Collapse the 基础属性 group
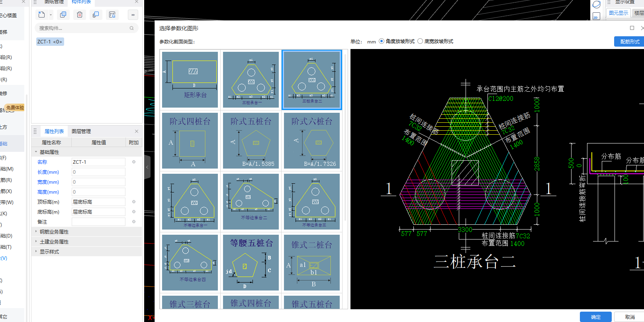 tap(36, 152)
